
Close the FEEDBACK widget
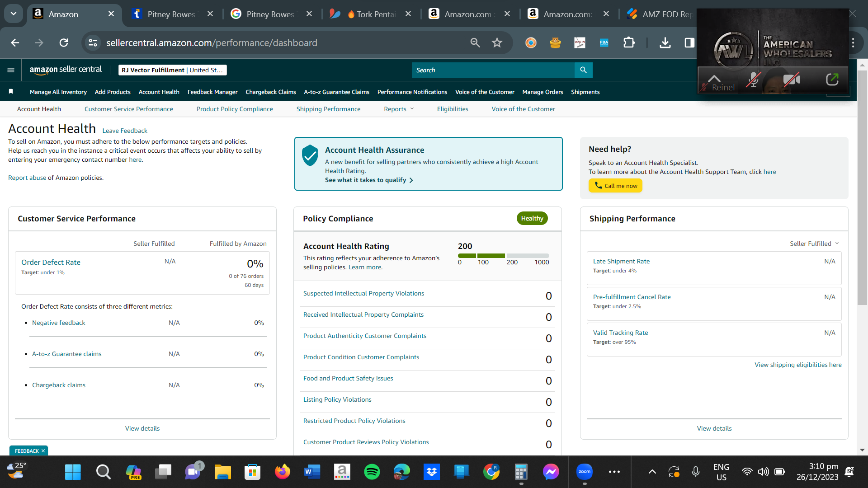pyautogui.click(x=43, y=451)
